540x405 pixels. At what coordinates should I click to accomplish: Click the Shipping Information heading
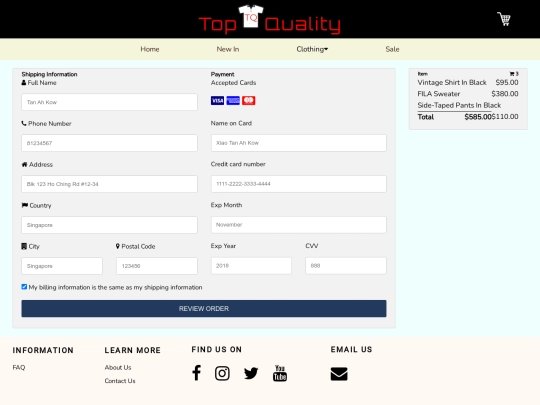49,74
